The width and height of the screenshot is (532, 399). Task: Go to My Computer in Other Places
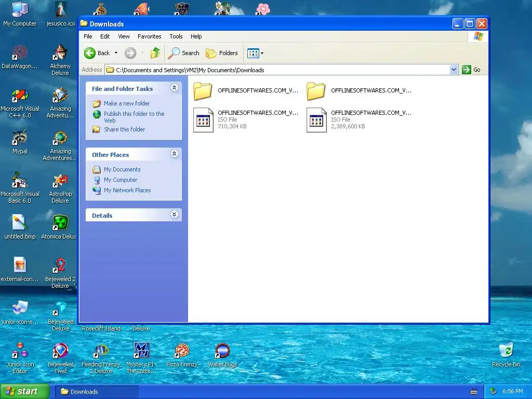(121, 180)
